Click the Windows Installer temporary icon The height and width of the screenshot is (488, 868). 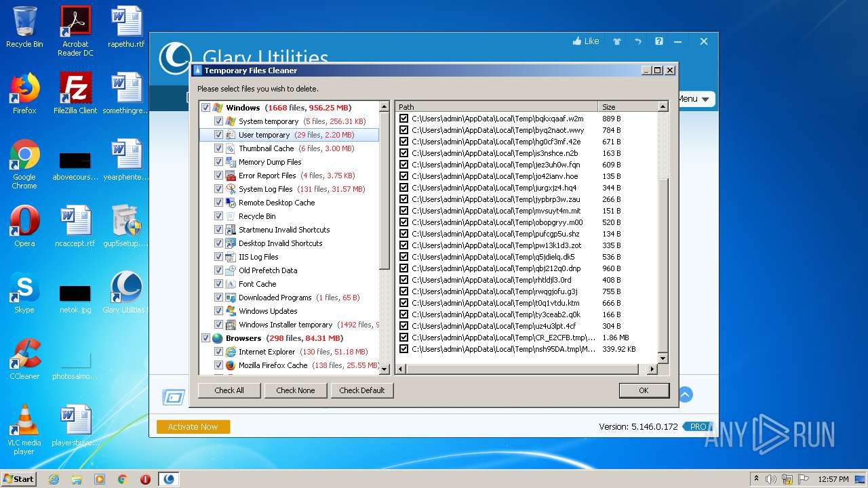(x=231, y=325)
